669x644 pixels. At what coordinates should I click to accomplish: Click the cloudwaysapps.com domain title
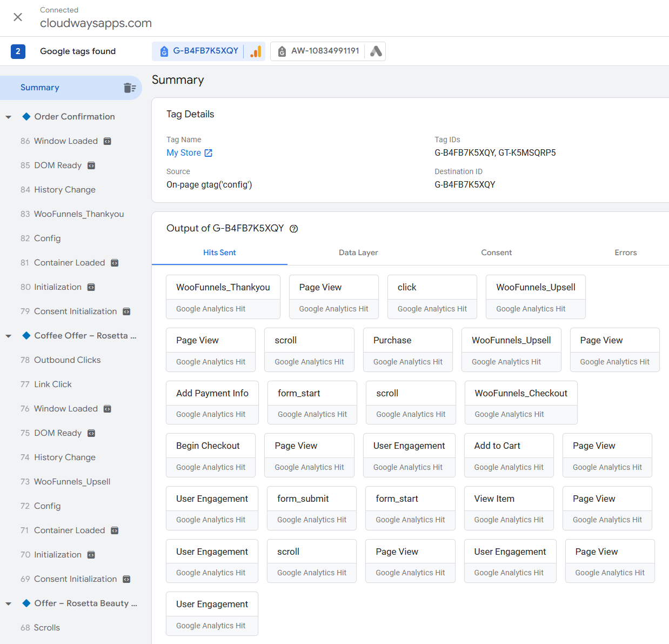point(96,23)
